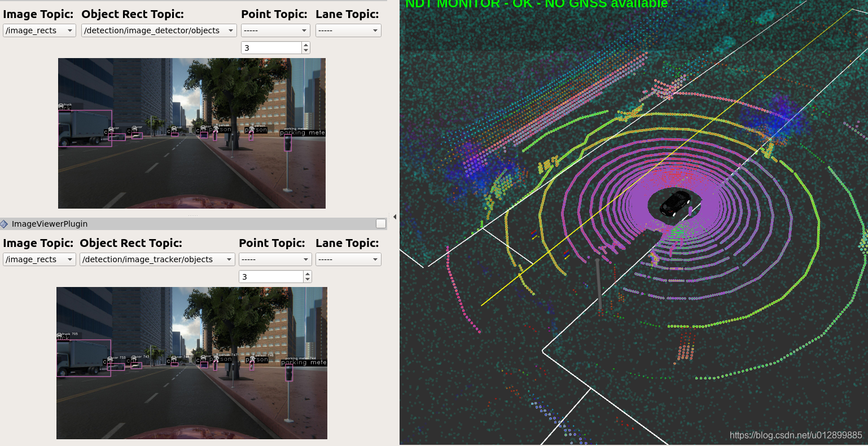Collapse the left panel with arrow handle
The width and height of the screenshot is (868, 446).
coord(394,217)
